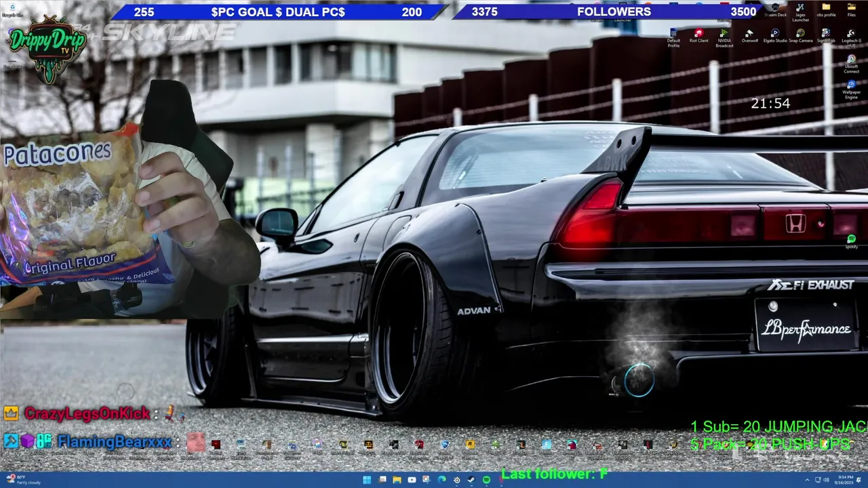Screen dimensions: 868x488
Task: Expand the hidden system tray icons chevron
Action: point(807,480)
